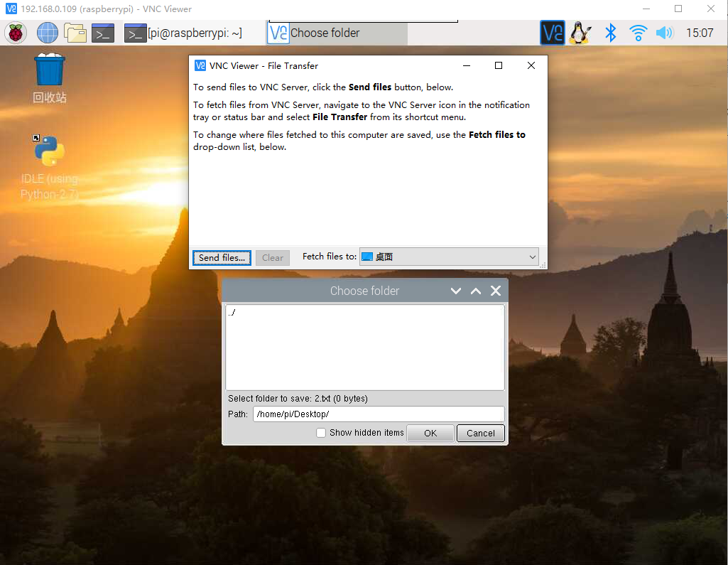Close the File Transfer window
The width and height of the screenshot is (728, 565).
click(x=531, y=65)
